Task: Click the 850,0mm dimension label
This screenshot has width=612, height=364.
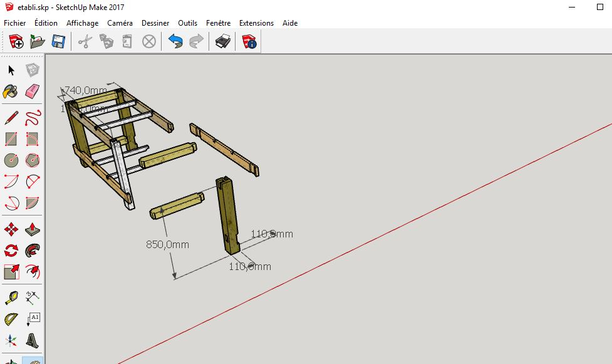Action: (167, 244)
